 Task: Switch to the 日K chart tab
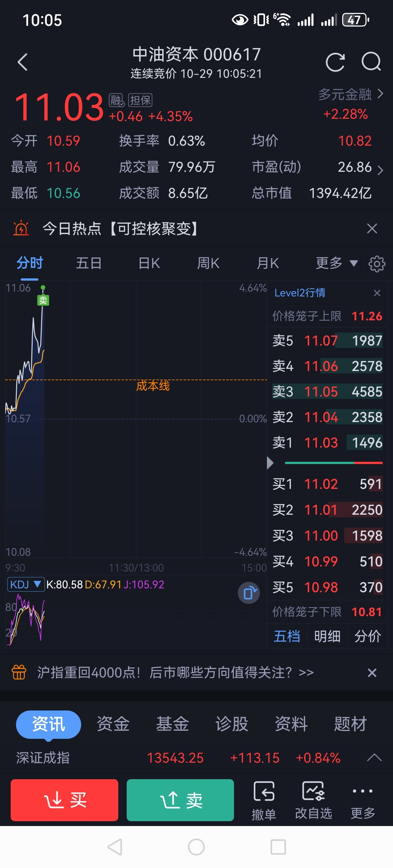pyautogui.click(x=149, y=263)
